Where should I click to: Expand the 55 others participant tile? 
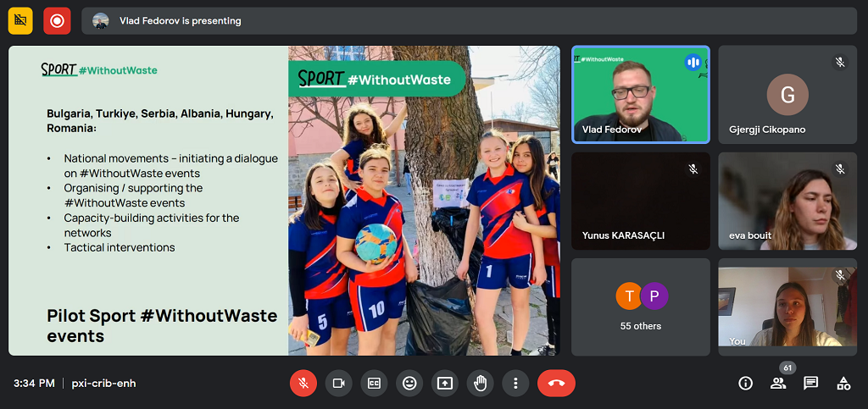point(641,307)
